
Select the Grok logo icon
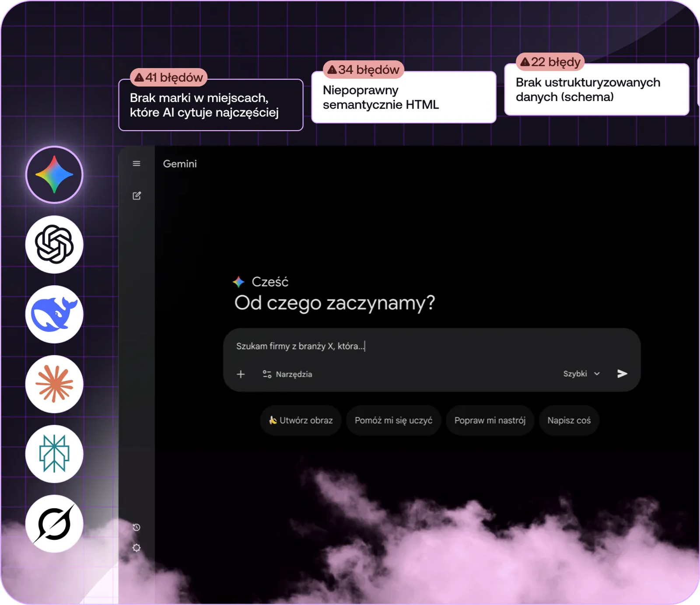pyautogui.click(x=54, y=524)
